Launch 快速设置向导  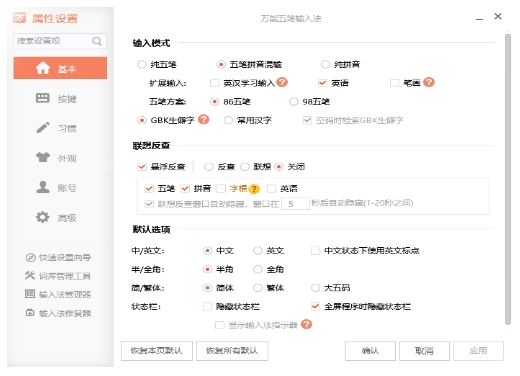point(58,257)
